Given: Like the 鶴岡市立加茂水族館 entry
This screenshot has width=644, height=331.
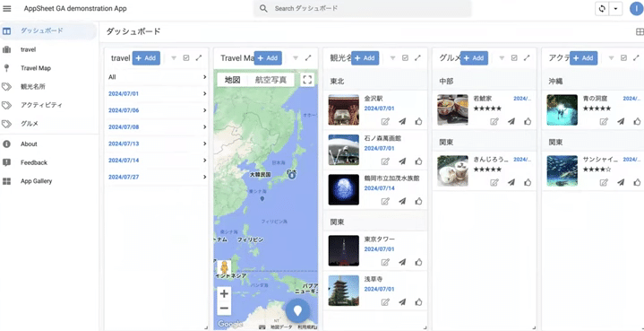Looking at the screenshot, I should tap(418, 201).
